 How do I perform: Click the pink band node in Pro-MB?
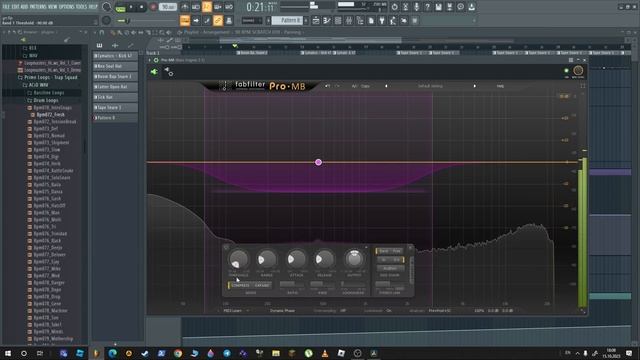point(318,162)
